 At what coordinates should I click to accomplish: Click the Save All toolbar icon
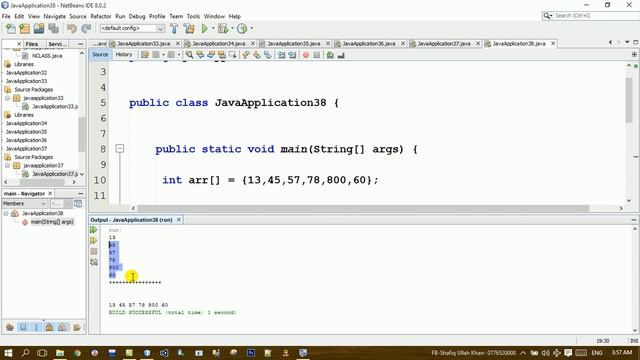pyautogui.click(x=53, y=29)
